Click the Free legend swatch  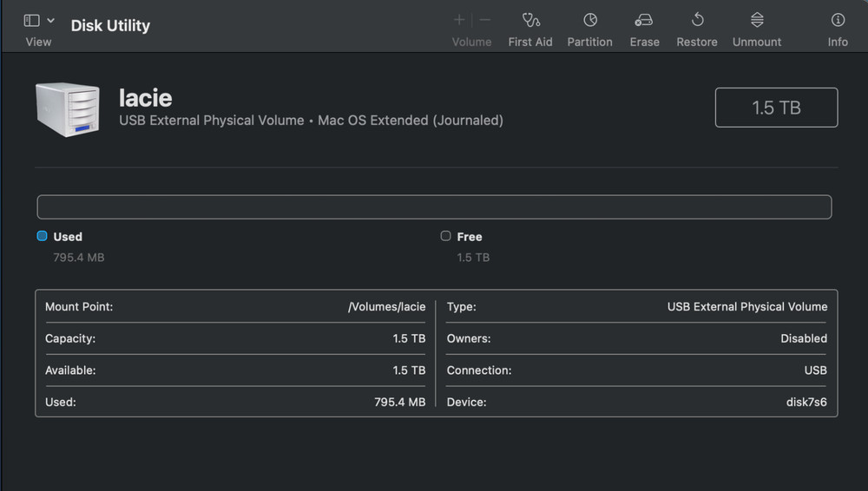coord(445,236)
